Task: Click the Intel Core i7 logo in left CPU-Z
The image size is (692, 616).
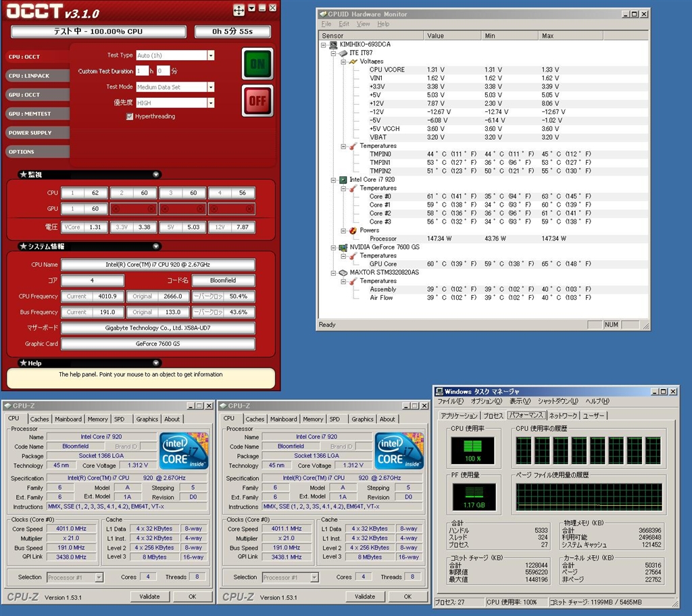Action: click(184, 451)
